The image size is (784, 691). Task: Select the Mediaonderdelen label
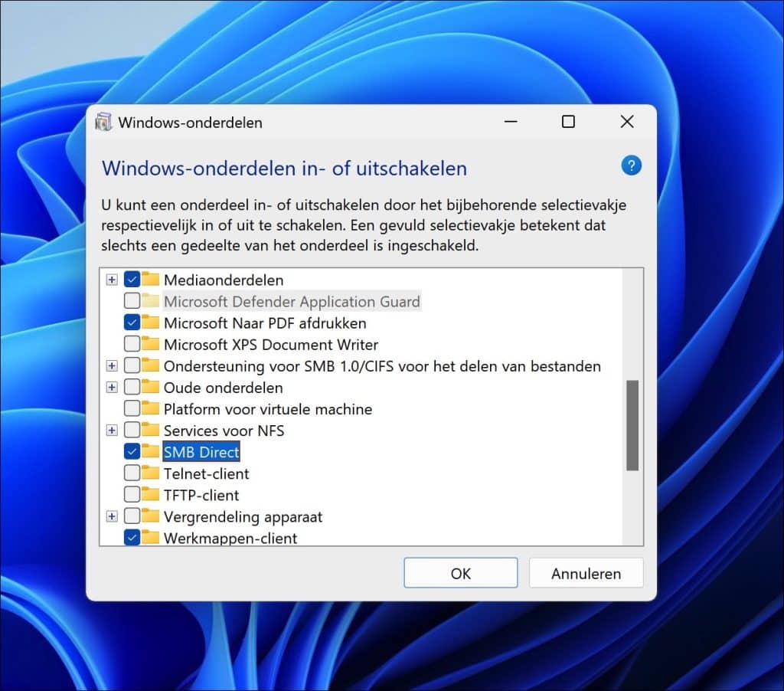(224, 280)
